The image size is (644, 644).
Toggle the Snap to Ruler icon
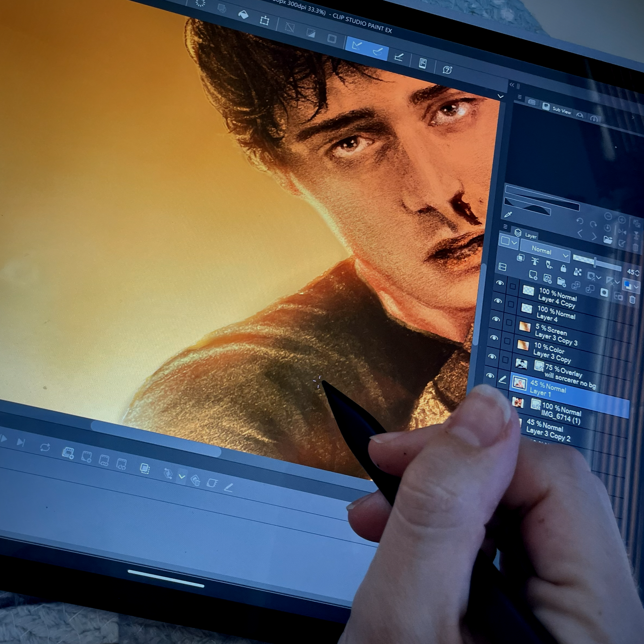(x=357, y=45)
